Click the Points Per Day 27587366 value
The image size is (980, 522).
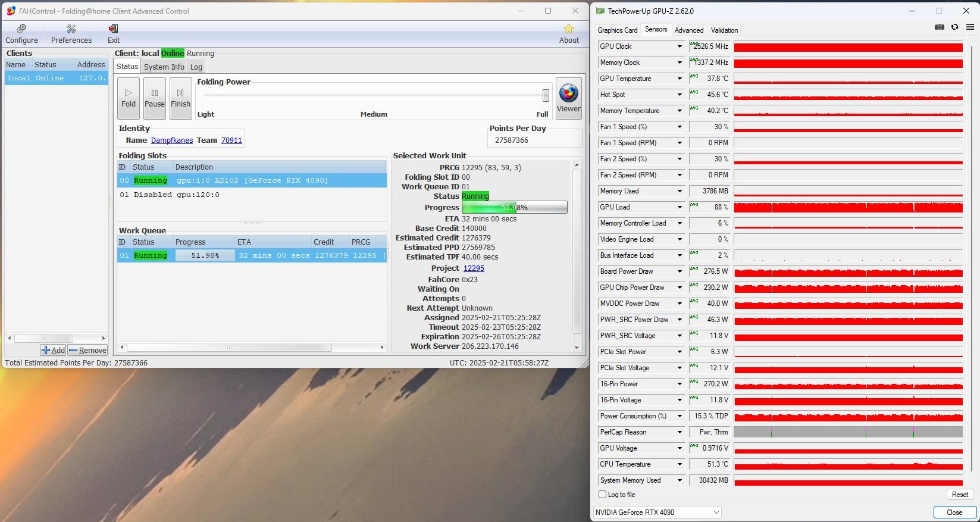[x=512, y=140]
